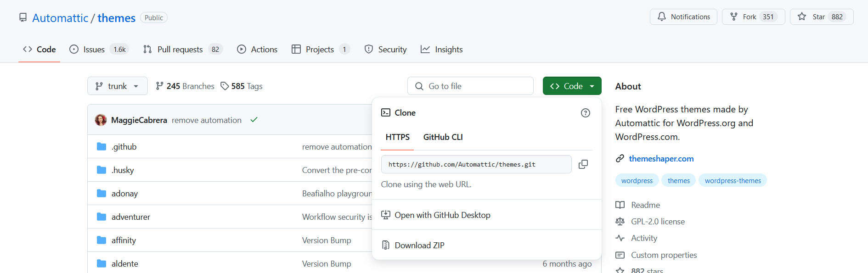Click the wordpress topic tag
The image size is (868, 273).
(x=637, y=180)
